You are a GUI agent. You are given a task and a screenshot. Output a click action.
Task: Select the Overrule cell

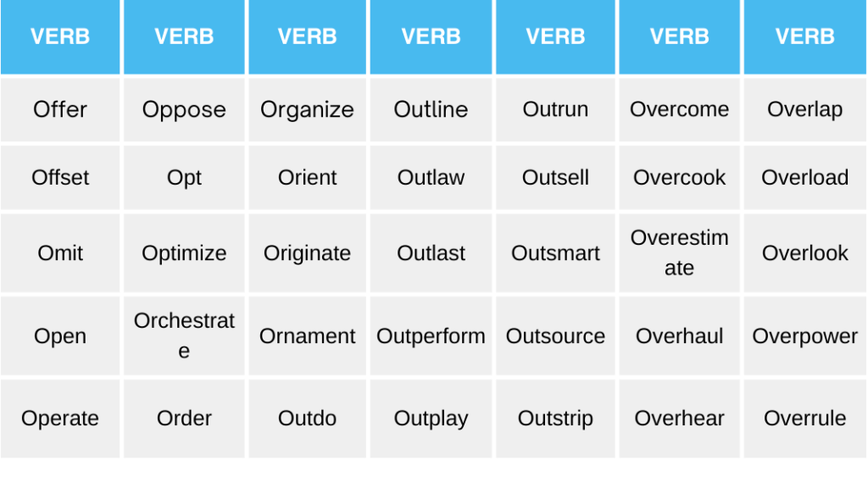[x=804, y=418]
